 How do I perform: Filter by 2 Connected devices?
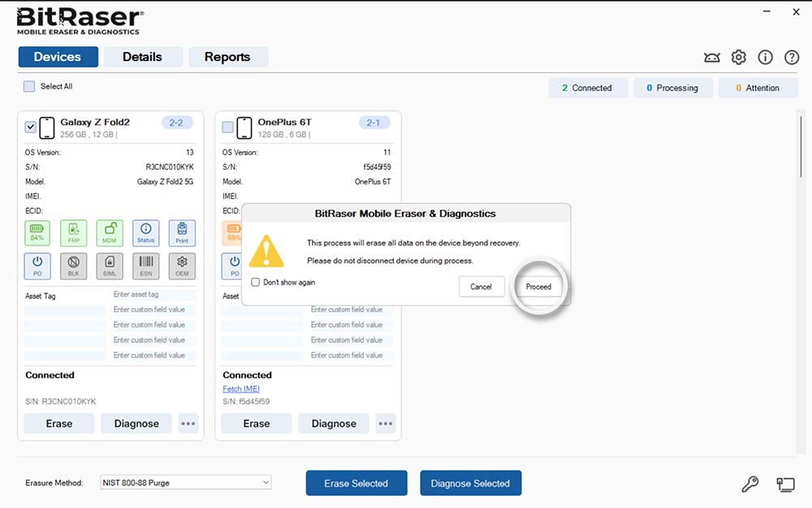pos(588,88)
